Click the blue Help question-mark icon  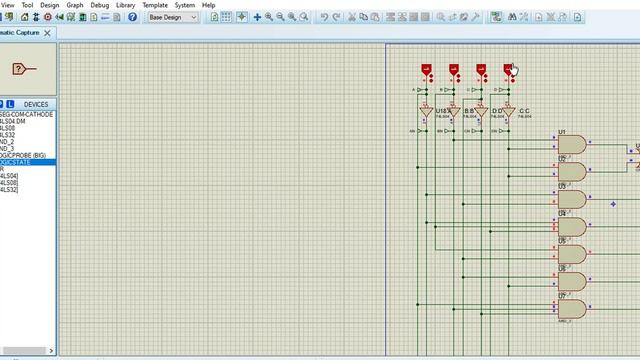click(x=132, y=17)
